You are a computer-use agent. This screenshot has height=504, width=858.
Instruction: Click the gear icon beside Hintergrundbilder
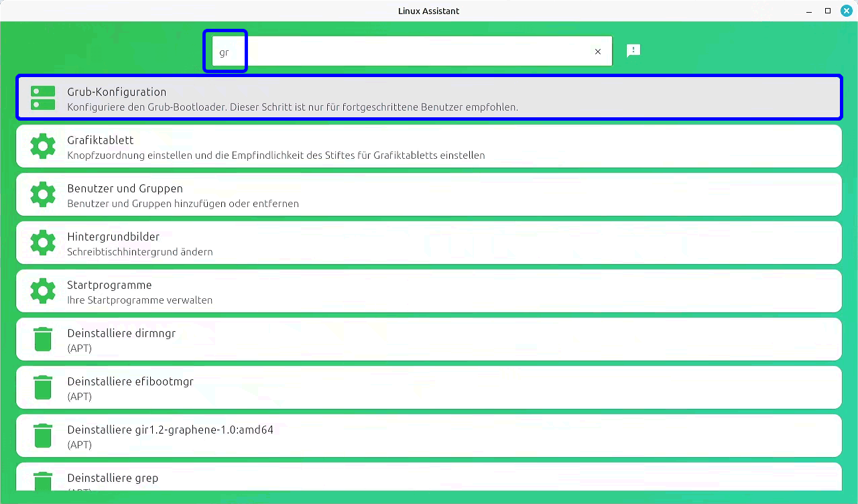[43, 243]
